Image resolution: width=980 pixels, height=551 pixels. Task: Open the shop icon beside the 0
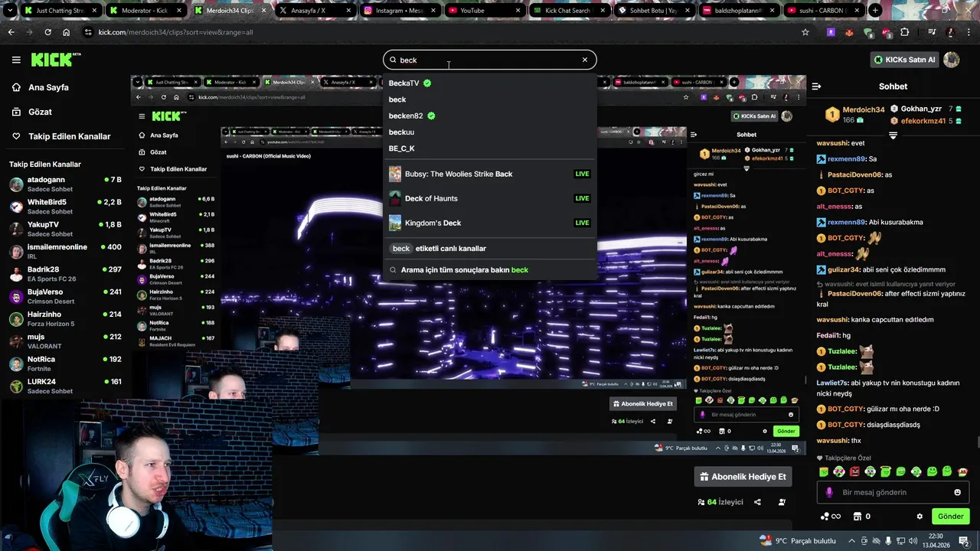click(x=857, y=517)
